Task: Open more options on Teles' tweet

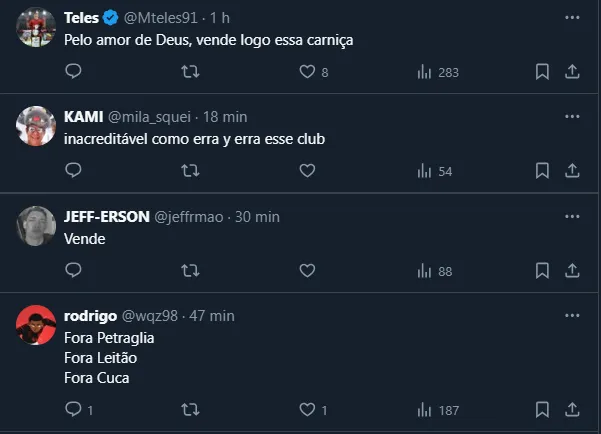Action: [x=572, y=18]
